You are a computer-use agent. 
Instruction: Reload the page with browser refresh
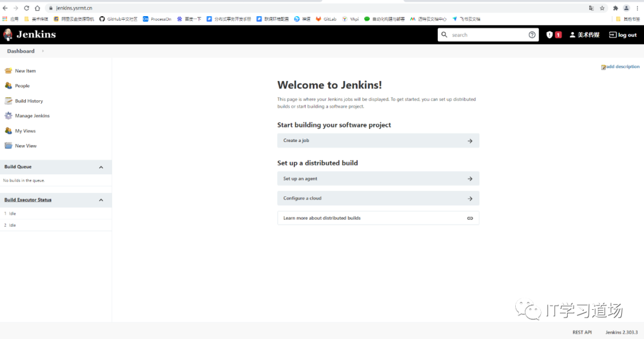tap(27, 8)
